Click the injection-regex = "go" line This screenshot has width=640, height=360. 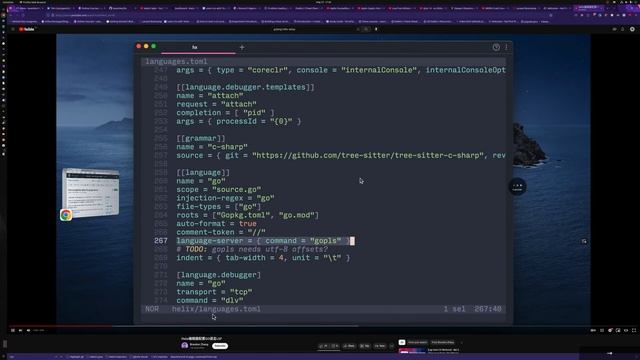click(225, 198)
